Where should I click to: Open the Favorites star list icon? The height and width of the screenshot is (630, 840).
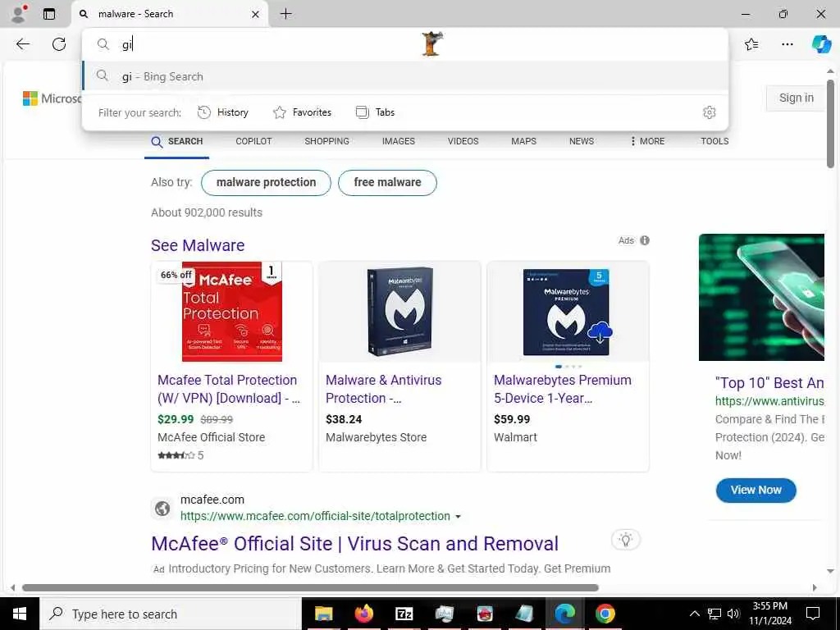[x=751, y=44]
